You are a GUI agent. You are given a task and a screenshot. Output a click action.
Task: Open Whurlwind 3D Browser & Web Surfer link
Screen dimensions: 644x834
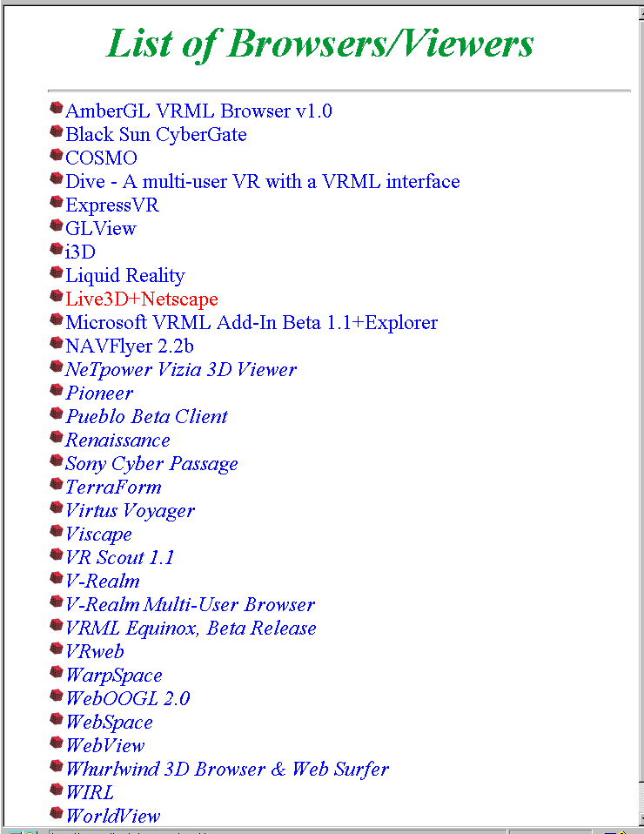pos(227,769)
